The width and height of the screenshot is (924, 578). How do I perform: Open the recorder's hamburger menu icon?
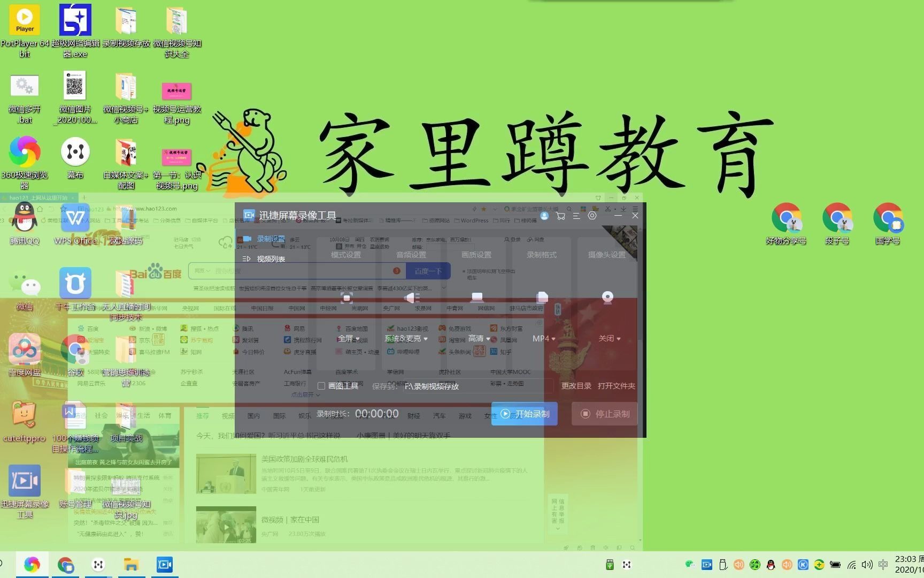[576, 216]
